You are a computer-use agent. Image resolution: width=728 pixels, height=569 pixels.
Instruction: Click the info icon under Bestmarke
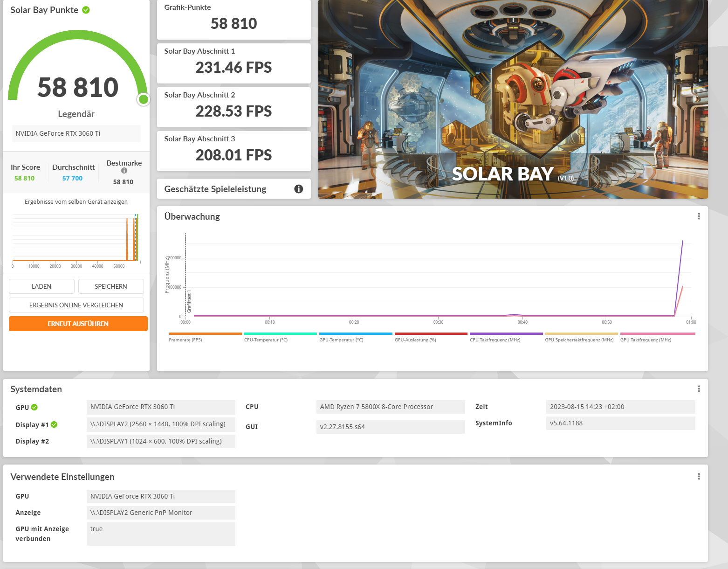(124, 171)
